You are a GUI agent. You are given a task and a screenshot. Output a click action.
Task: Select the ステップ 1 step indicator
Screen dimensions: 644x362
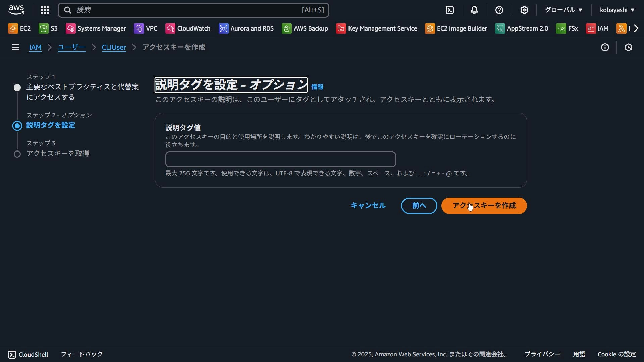(17, 87)
